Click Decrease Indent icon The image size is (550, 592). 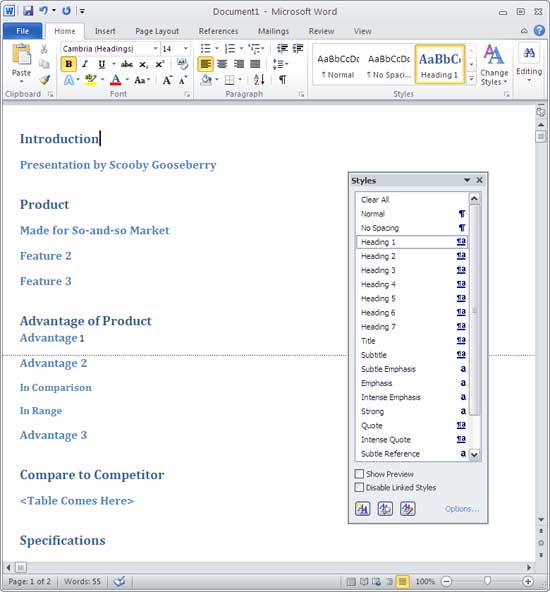[282, 48]
